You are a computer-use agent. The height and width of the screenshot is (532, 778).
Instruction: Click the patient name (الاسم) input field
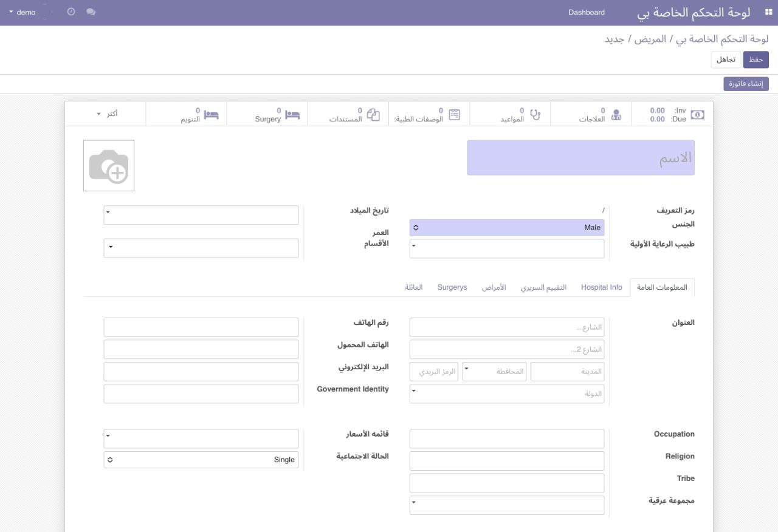[580, 158]
